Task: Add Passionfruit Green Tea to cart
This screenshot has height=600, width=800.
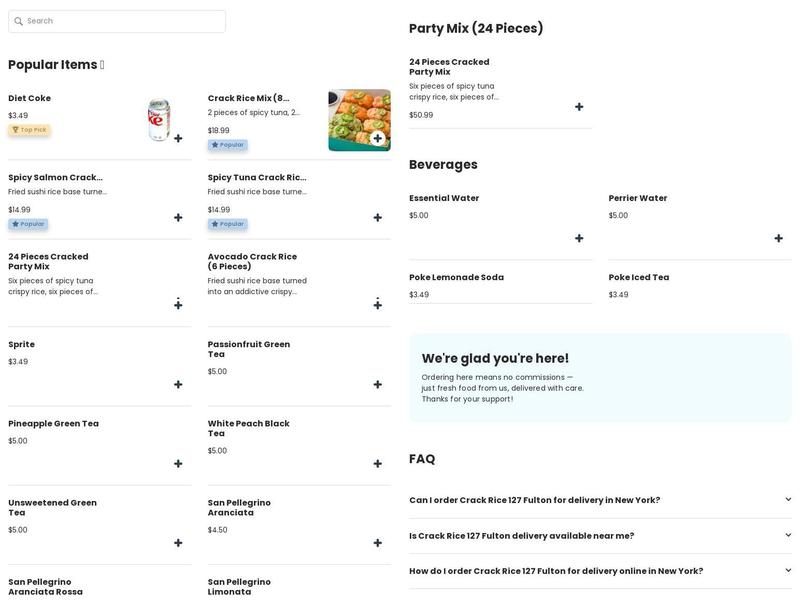Action: pos(377,385)
